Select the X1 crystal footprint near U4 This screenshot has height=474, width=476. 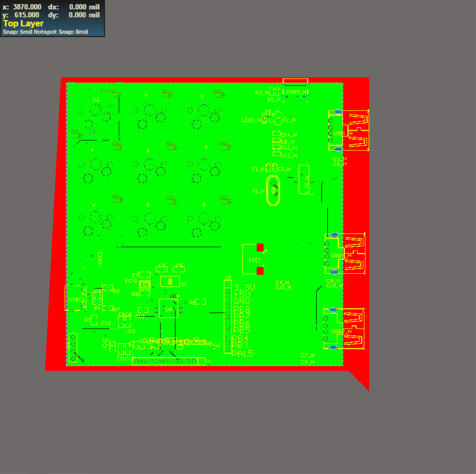pos(170,282)
